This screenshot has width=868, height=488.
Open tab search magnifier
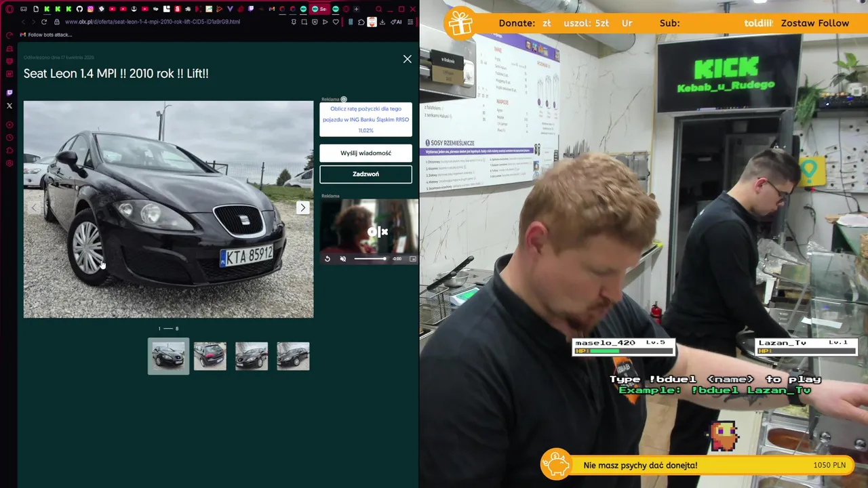point(378,9)
